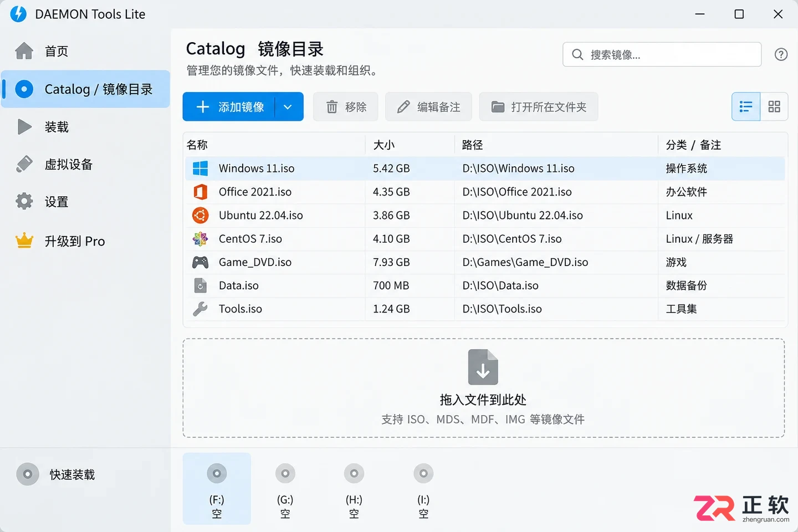Select Catalog / 镜像目录 in sidebar
This screenshot has width=798, height=532.
pos(85,89)
